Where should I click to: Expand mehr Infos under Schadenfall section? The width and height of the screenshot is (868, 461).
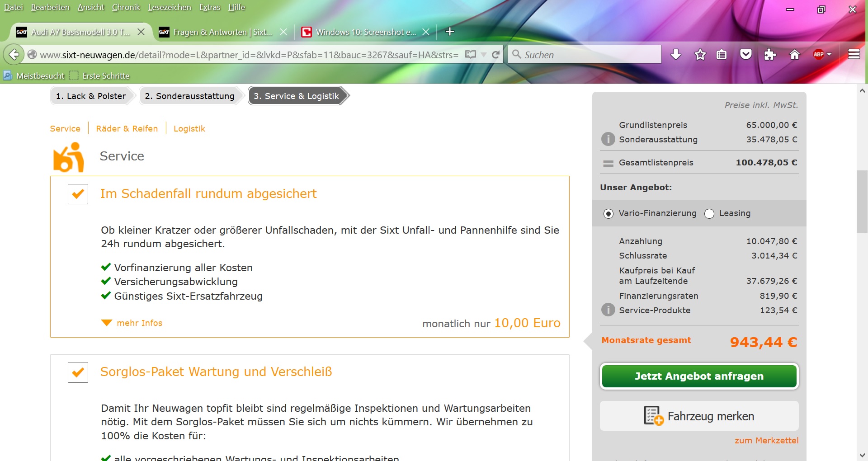(x=132, y=323)
